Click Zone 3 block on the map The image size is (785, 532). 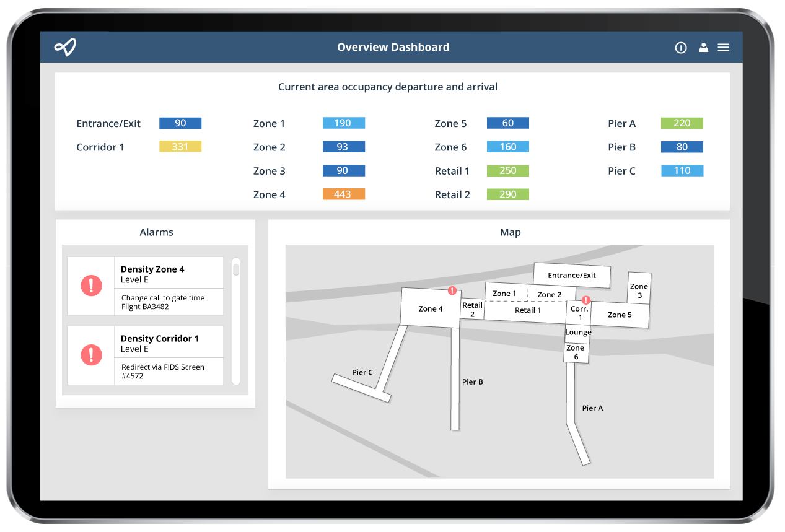(x=639, y=290)
